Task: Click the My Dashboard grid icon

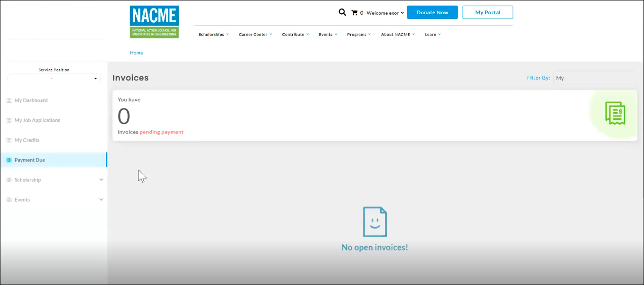Action: click(x=9, y=100)
